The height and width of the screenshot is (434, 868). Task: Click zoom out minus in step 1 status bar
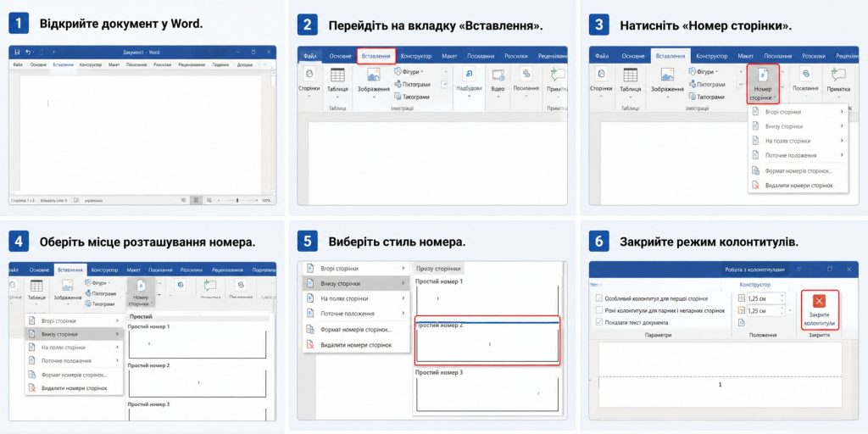click(220, 200)
